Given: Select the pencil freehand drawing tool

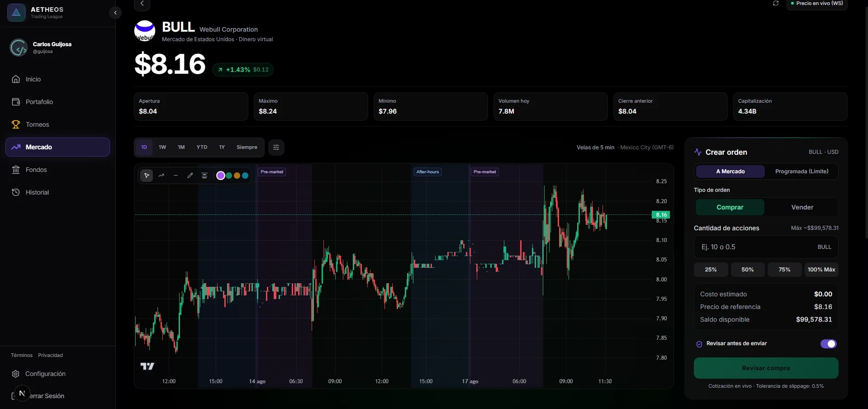Looking at the screenshot, I should pos(190,176).
